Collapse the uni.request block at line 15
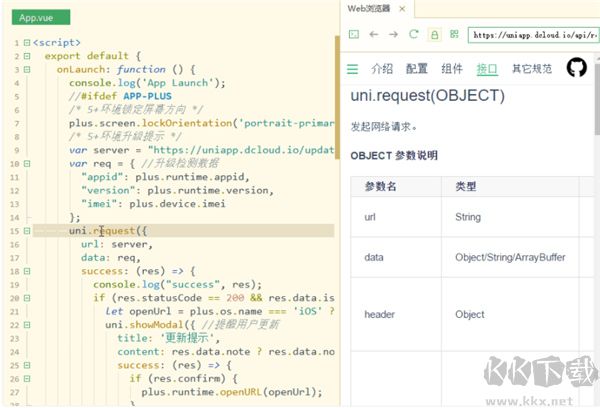Image resolution: width=600 pixels, height=408 pixels. click(x=26, y=230)
